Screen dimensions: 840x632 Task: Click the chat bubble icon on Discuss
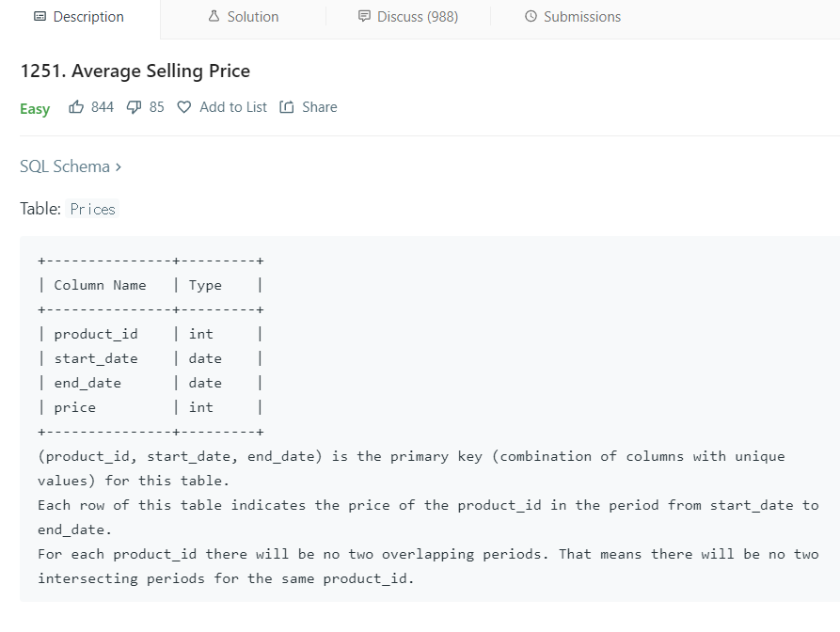364,17
